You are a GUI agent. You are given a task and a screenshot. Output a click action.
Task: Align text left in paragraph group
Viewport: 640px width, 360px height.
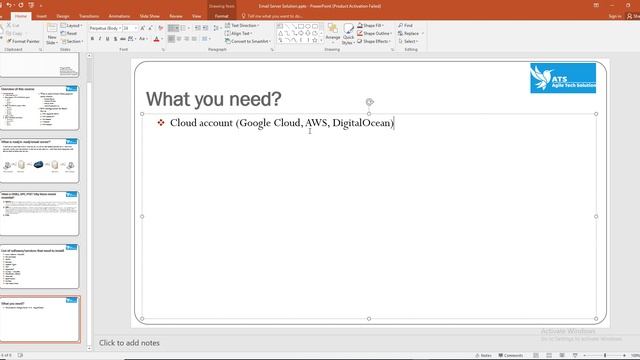click(x=171, y=39)
